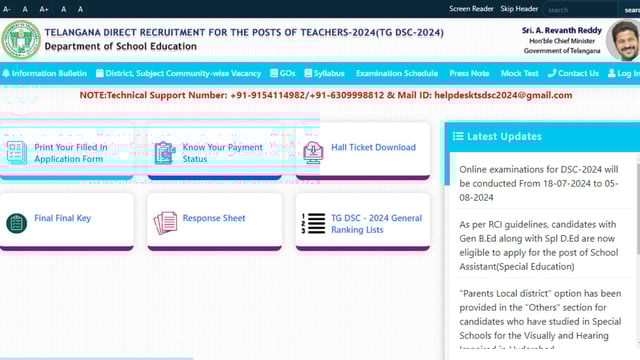Click the Final Key clipboard icon
This screenshot has height=360, width=640.
pos(17,223)
